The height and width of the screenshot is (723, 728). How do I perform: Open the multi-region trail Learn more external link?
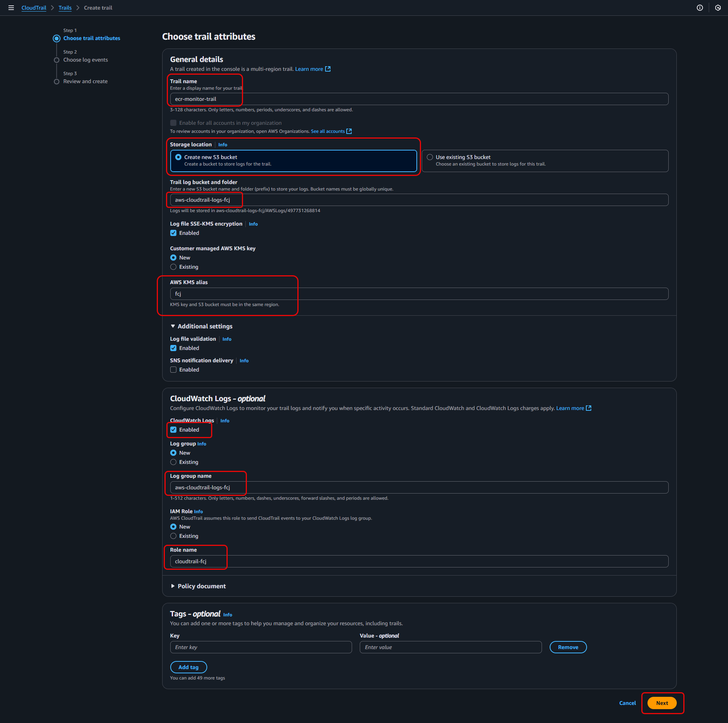[x=309, y=69]
